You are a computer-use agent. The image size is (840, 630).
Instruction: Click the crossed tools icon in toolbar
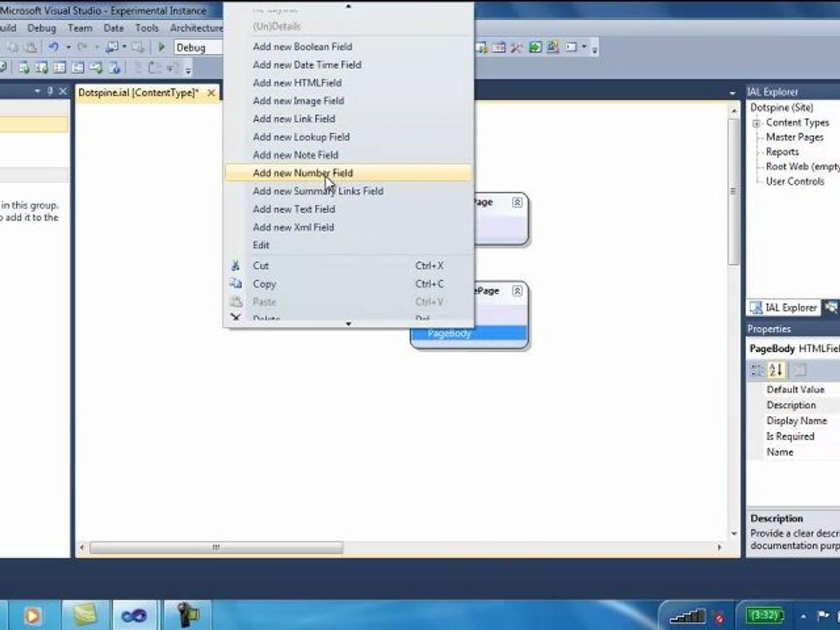(516, 48)
